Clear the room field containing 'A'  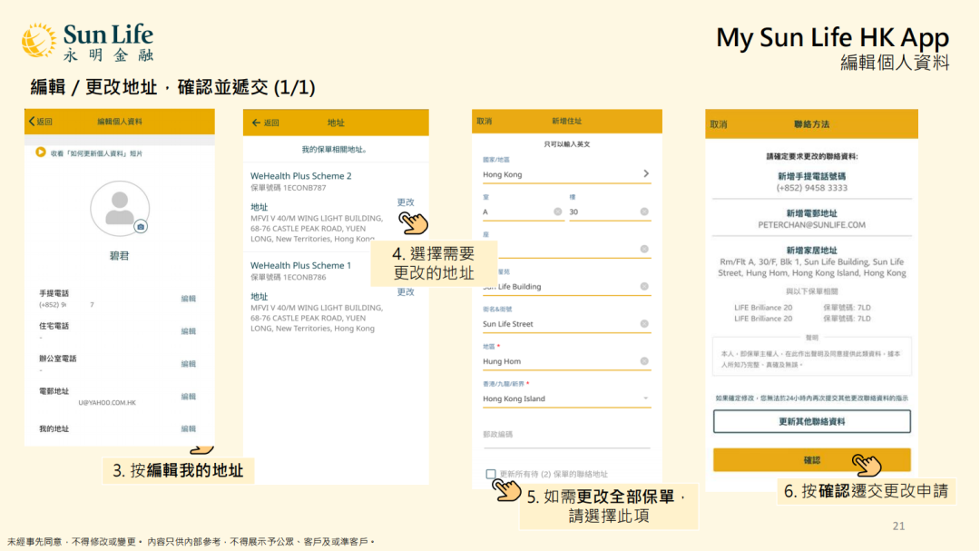click(x=557, y=212)
